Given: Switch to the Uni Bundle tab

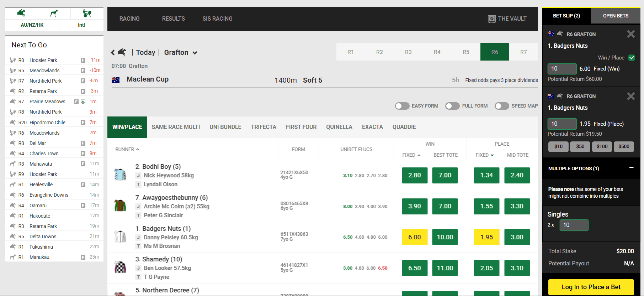Looking at the screenshot, I should point(225,127).
